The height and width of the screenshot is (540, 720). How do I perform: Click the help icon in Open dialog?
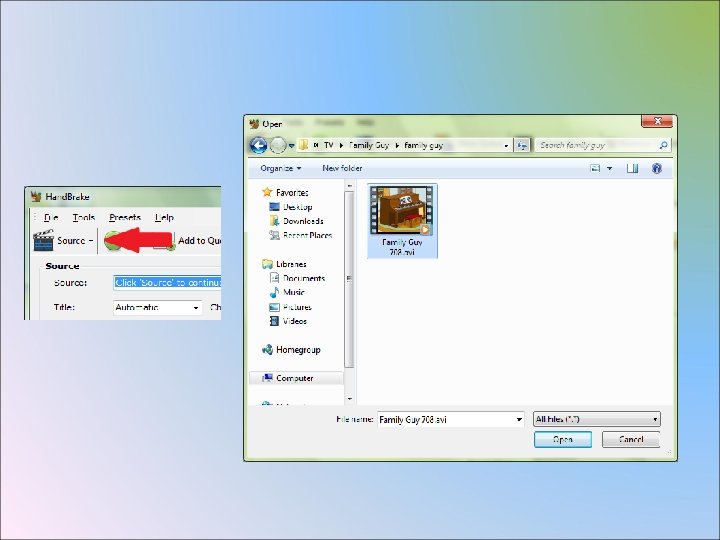point(657,169)
